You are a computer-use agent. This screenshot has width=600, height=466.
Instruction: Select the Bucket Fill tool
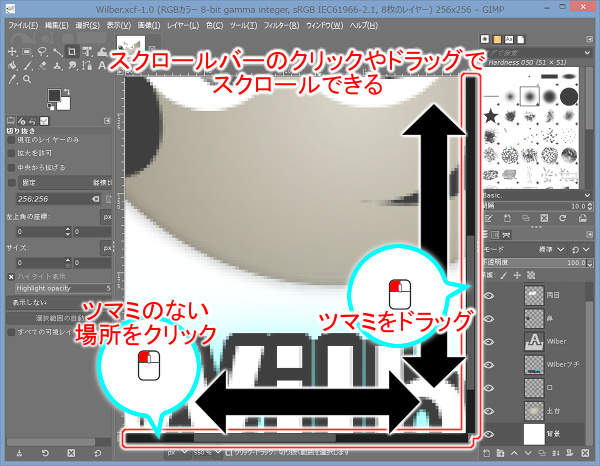pos(12,66)
